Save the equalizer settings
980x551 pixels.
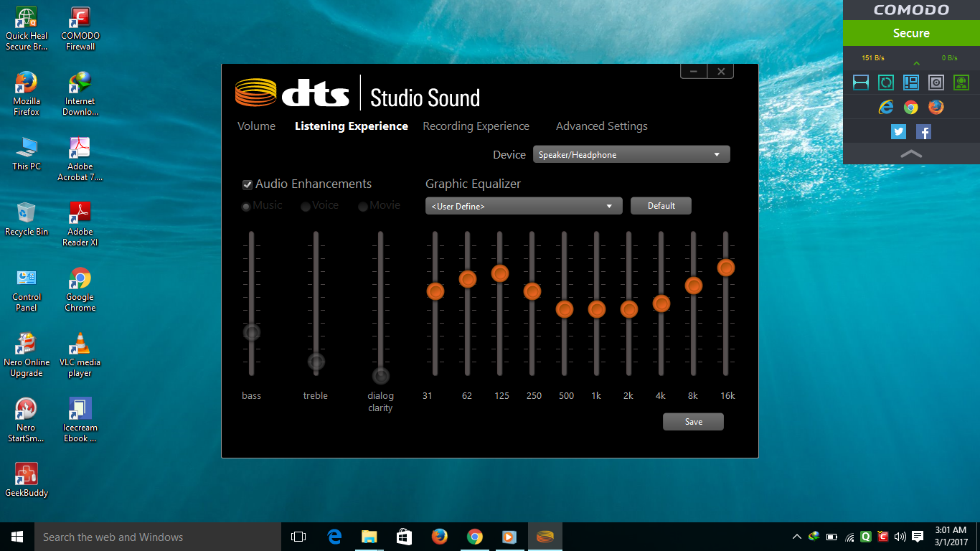point(693,422)
